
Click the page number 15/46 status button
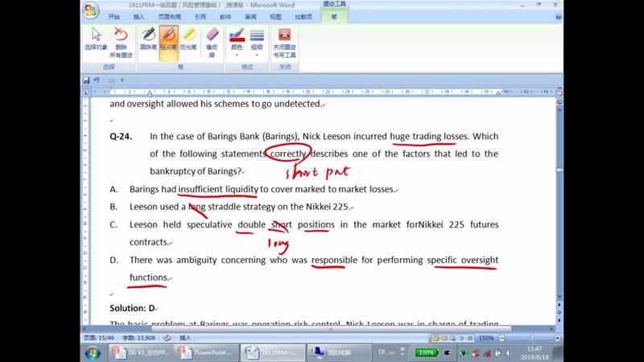pos(100,338)
